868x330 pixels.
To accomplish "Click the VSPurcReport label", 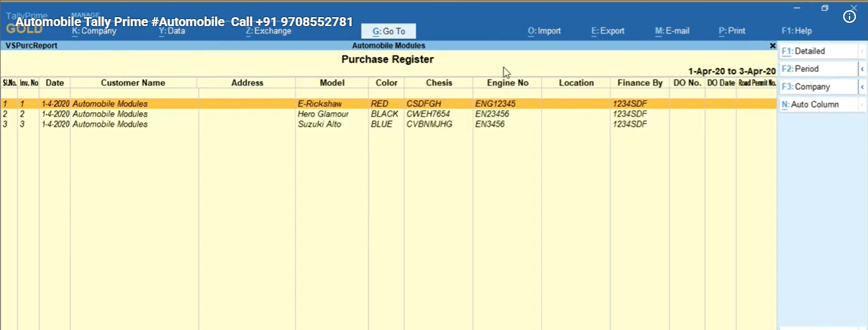I will click(31, 46).
